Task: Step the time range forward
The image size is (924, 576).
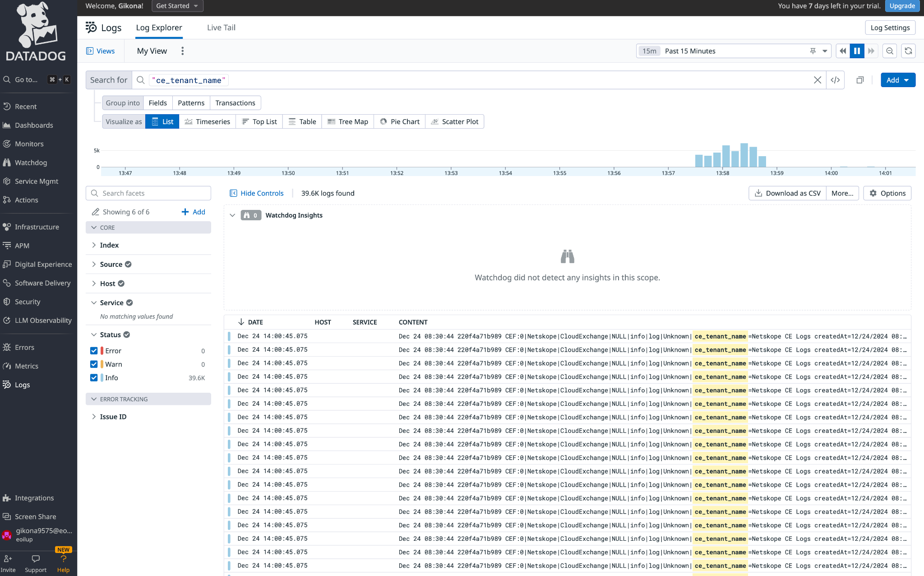Action: (x=871, y=51)
